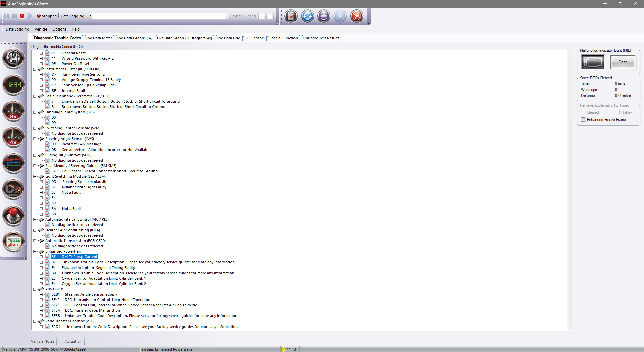
Task: Collapse the Enhanced Powertrain group
Action: click(35, 251)
